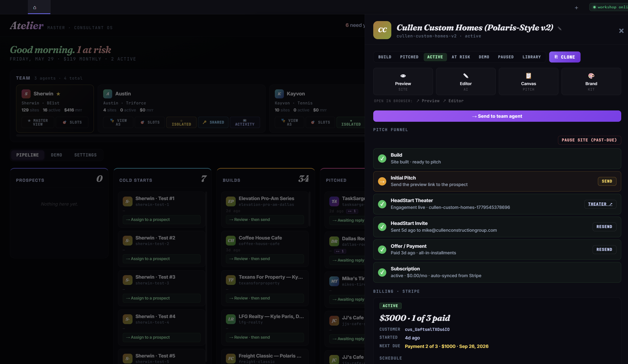Pause the past-due site

coord(589,140)
